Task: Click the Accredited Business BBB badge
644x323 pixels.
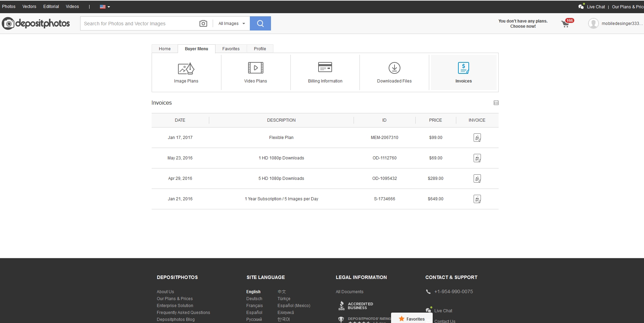Action: [356, 306]
